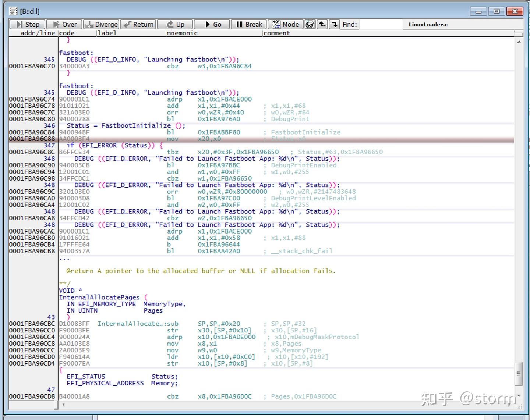Click the horizontal scrollbar's left arrow
The width and height of the screenshot is (530, 420).
point(63,405)
